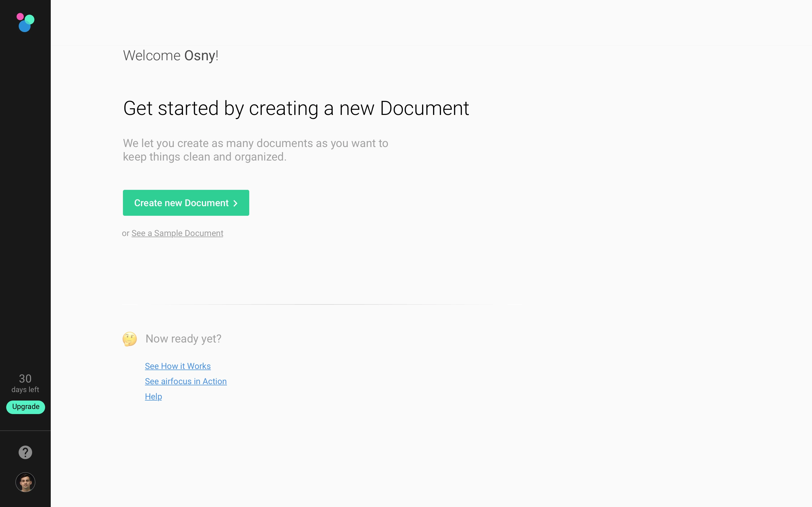Click the 'Now ready yet?' text
812x507 pixels.
[183, 339]
